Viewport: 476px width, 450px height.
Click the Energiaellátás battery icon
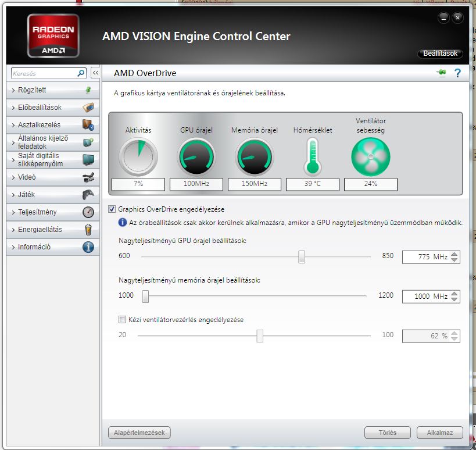88,230
